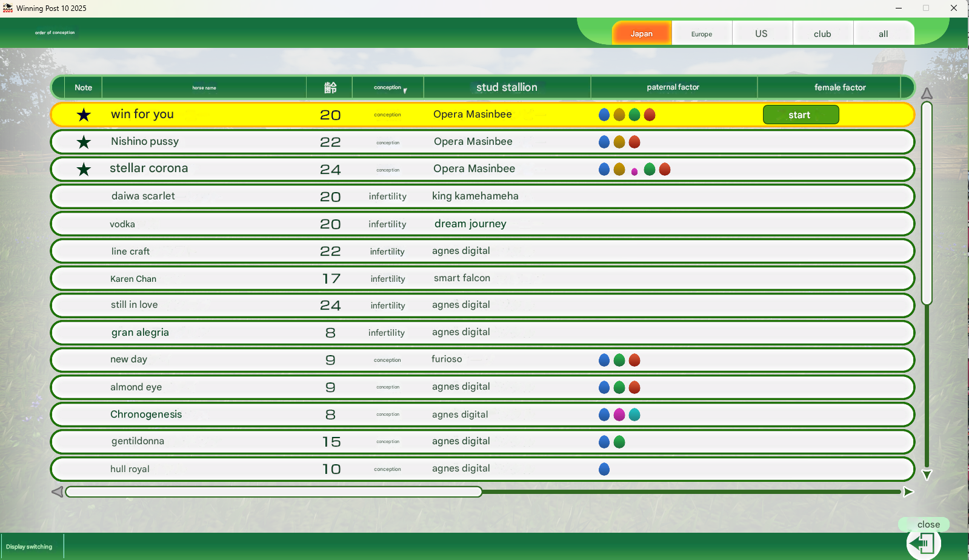Viewport: 969px width, 560px height.
Task: Click the exit door icon under close
Action: pyautogui.click(x=924, y=543)
